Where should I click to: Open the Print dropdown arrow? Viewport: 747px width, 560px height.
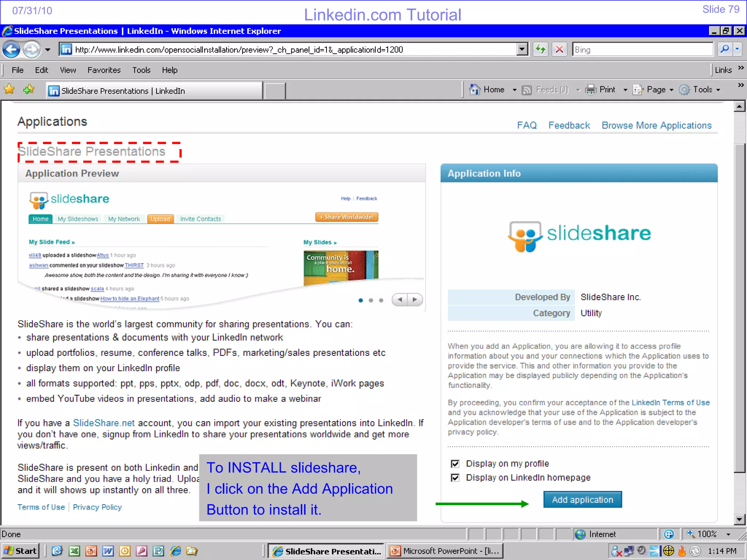click(x=625, y=90)
